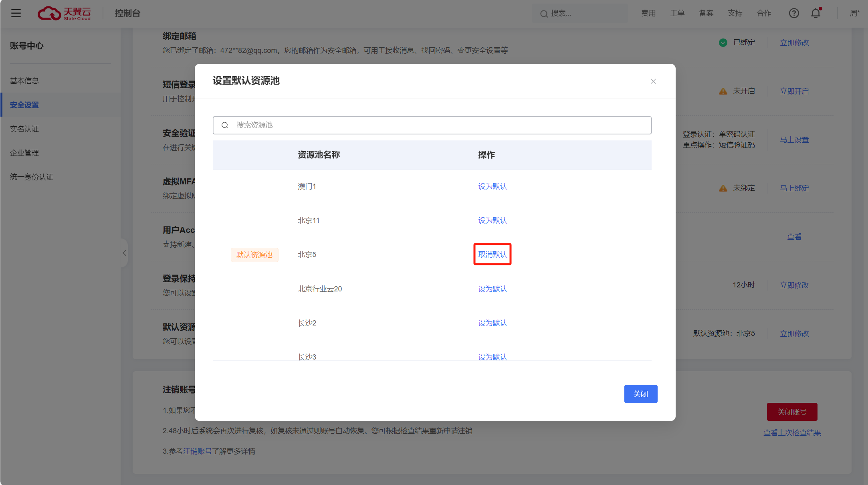868x485 pixels.
Task: Click 立即修改 for the bound email
Action: pos(794,42)
